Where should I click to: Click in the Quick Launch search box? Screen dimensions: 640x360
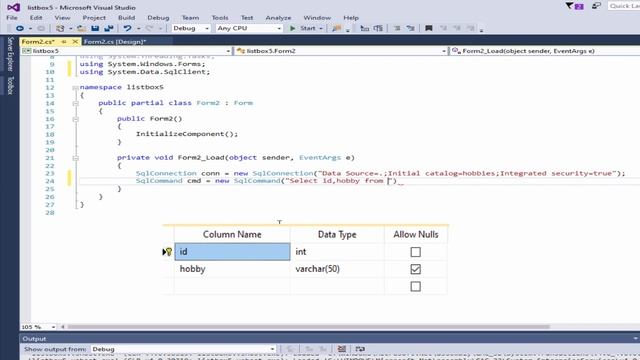pos(624,6)
